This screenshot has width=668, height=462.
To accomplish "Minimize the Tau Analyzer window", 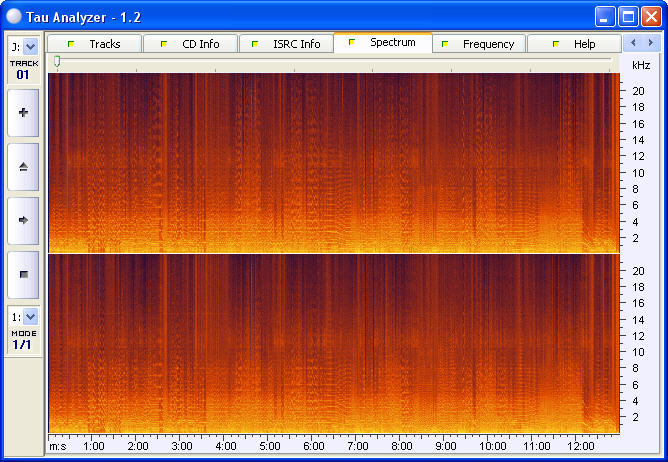I will pyautogui.click(x=606, y=16).
